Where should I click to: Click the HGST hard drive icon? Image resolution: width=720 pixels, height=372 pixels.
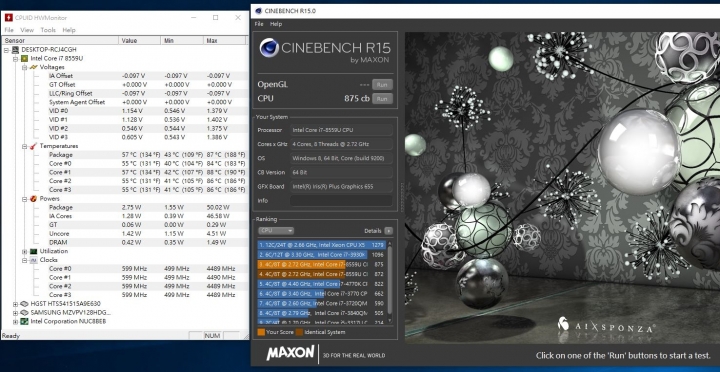tap(24, 304)
